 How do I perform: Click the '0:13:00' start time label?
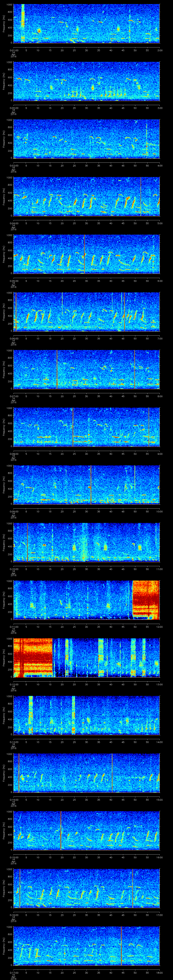(14, 742)
